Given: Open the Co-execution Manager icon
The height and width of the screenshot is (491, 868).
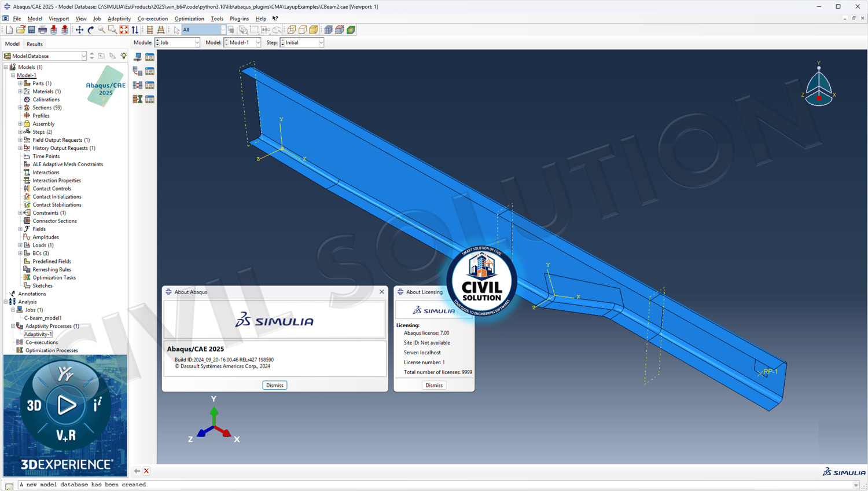Looking at the screenshot, I should pyautogui.click(x=150, y=85).
